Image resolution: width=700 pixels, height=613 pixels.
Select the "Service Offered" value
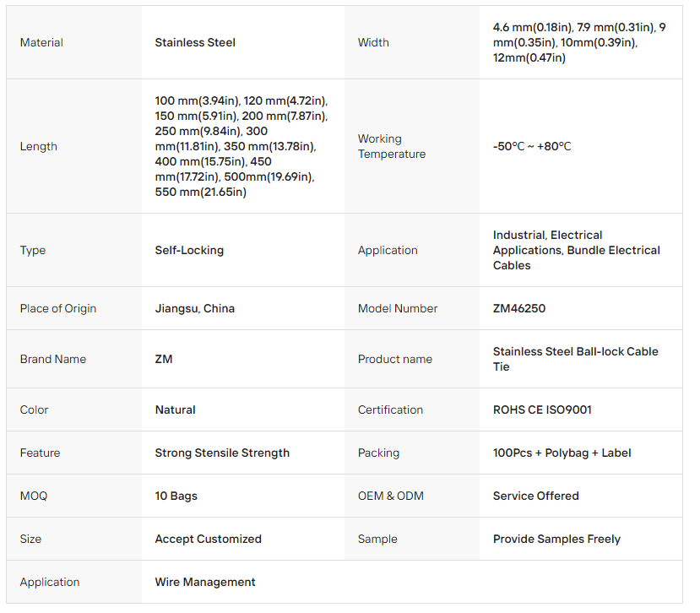click(536, 496)
